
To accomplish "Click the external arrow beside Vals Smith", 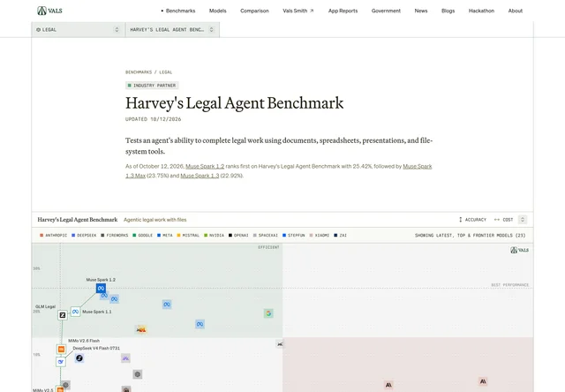I will 312,11.
